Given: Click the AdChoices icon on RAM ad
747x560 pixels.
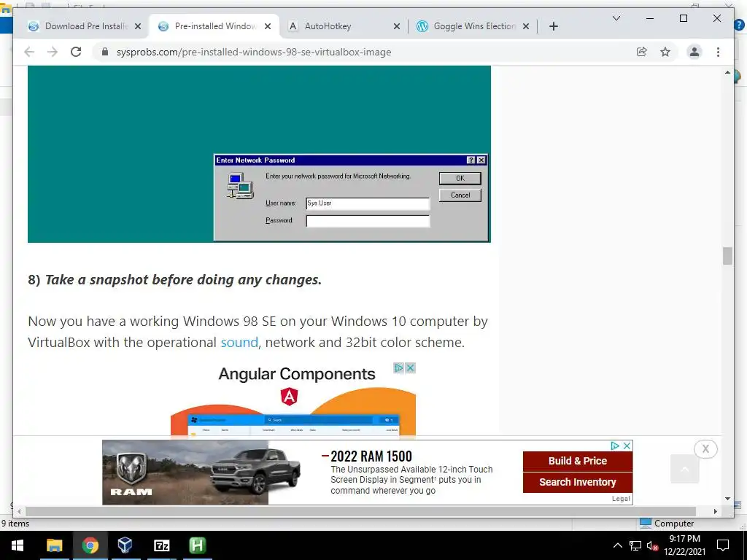Looking at the screenshot, I should [x=615, y=446].
